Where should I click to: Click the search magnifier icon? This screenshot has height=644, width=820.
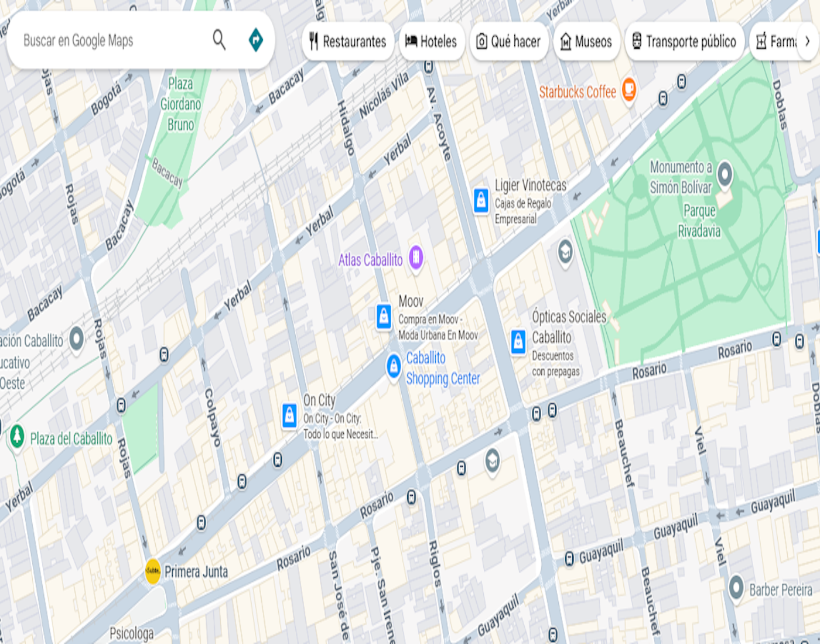click(x=219, y=40)
